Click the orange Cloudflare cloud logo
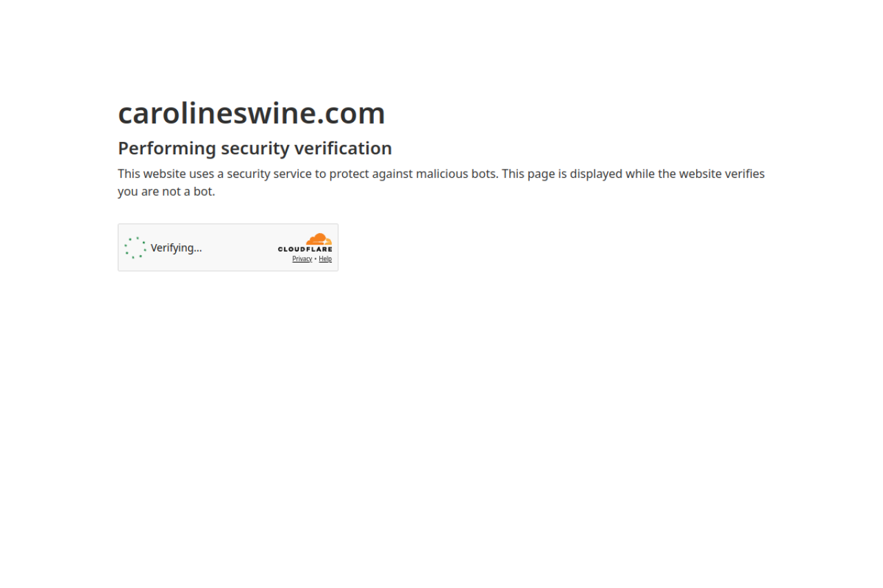This screenshot has height=588, width=883. (x=319, y=239)
